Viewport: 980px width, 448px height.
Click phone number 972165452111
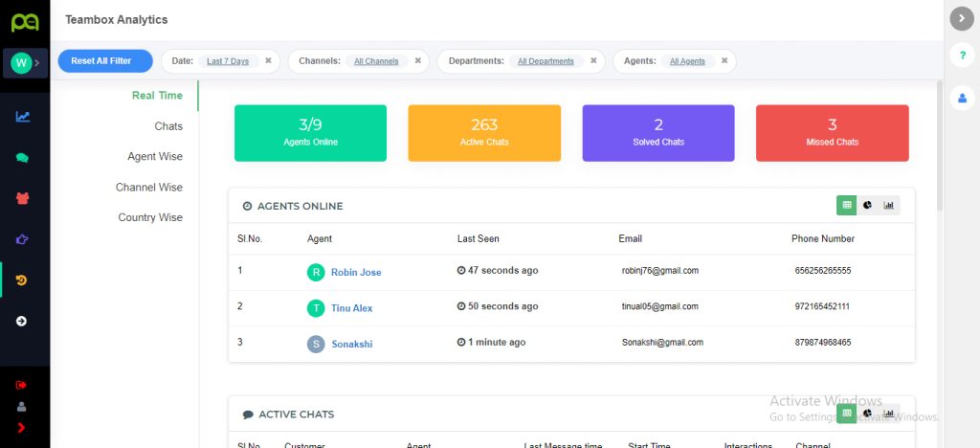[x=822, y=306]
